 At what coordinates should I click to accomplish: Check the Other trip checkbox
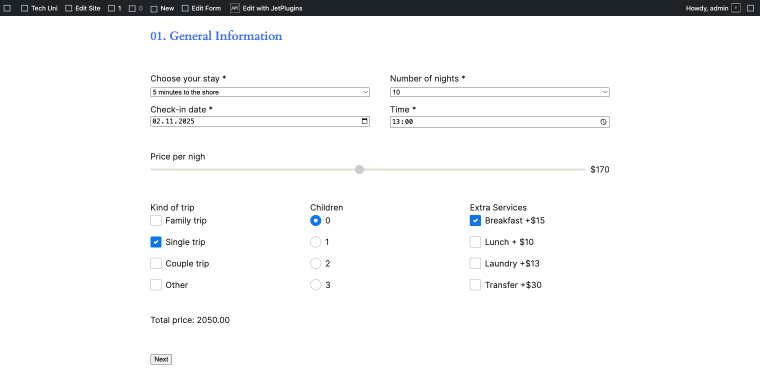point(156,285)
